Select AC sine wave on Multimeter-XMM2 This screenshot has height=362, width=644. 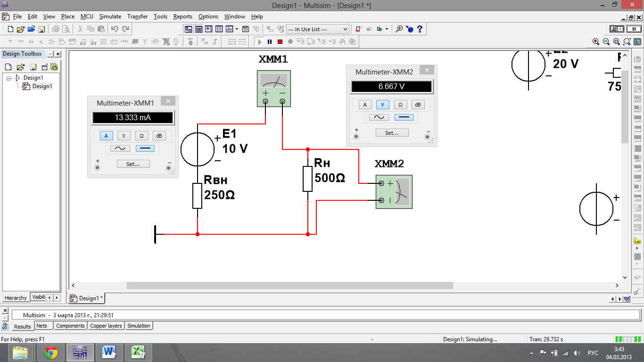pyautogui.click(x=379, y=117)
